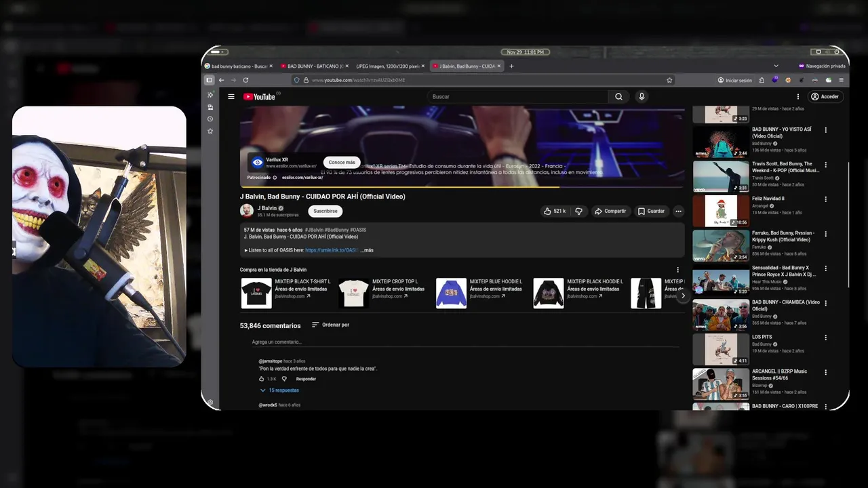Go to the YouTube home logo
868x488 pixels.
(x=259, y=96)
